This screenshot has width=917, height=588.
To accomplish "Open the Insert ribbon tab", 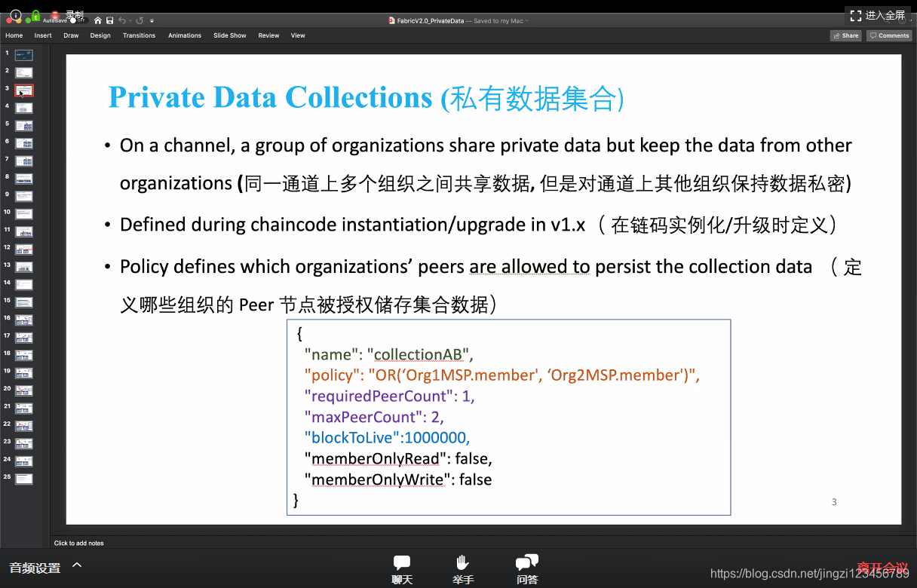I will tap(43, 35).
